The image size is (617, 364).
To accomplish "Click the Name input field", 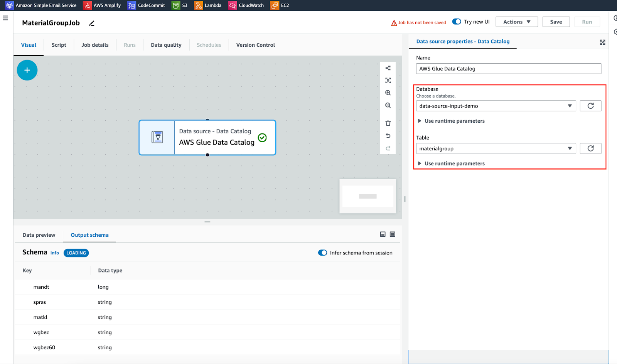I will coord(509,69).
